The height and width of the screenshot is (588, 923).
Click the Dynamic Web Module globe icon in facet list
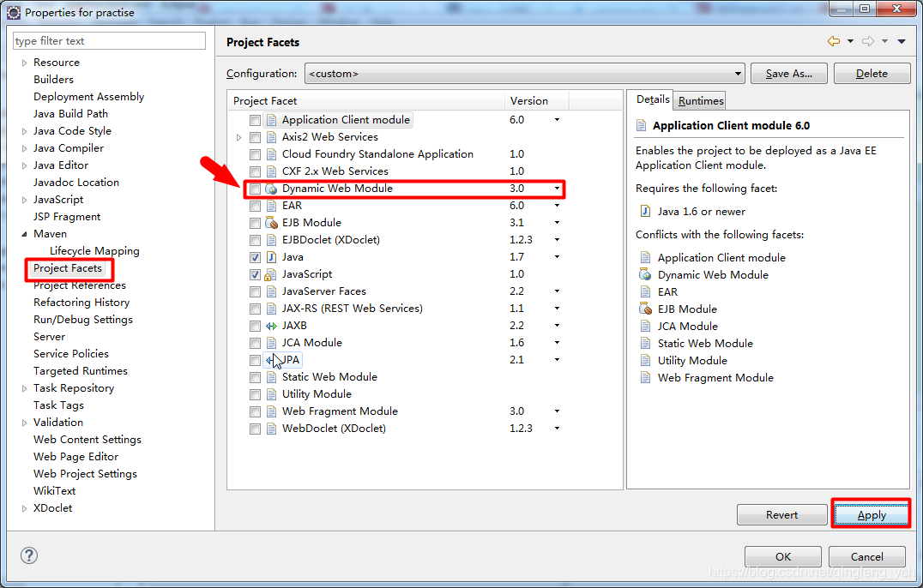[271, 189]
